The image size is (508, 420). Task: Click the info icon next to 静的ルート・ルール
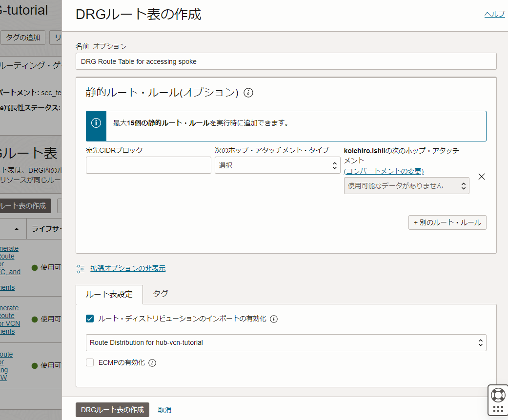coord(248,93)
